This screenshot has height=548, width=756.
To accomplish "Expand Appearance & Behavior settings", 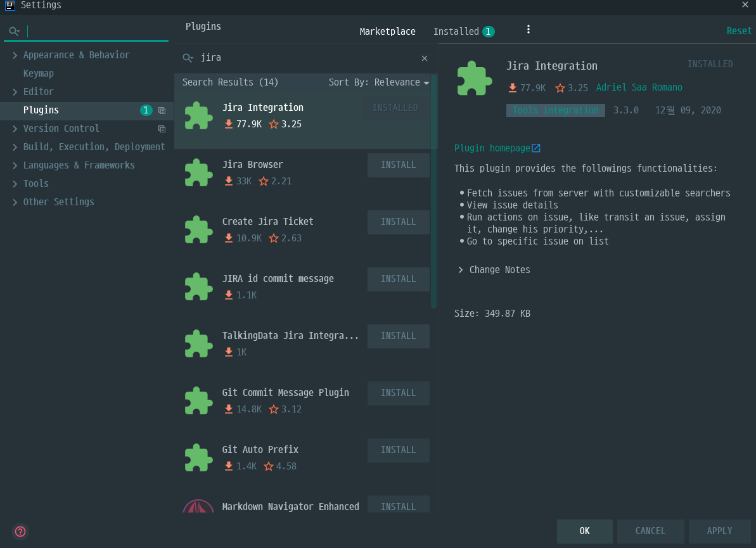I will tap(15, 55).
